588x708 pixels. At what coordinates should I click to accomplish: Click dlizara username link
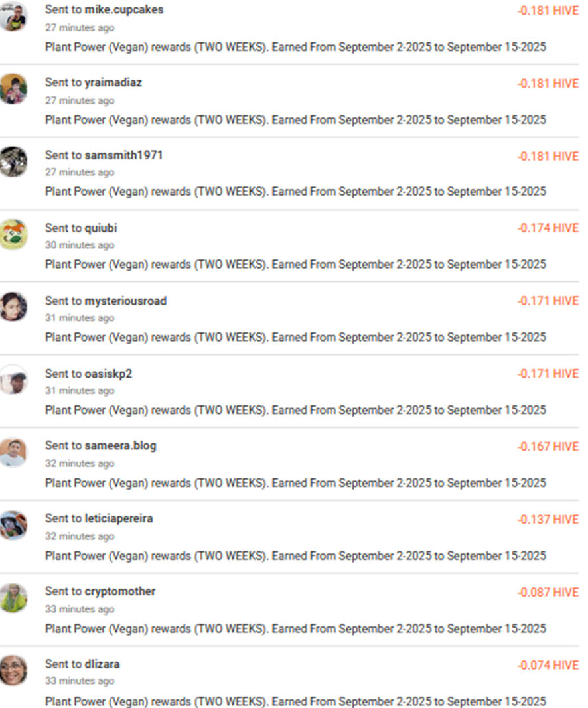coord(102,664)
